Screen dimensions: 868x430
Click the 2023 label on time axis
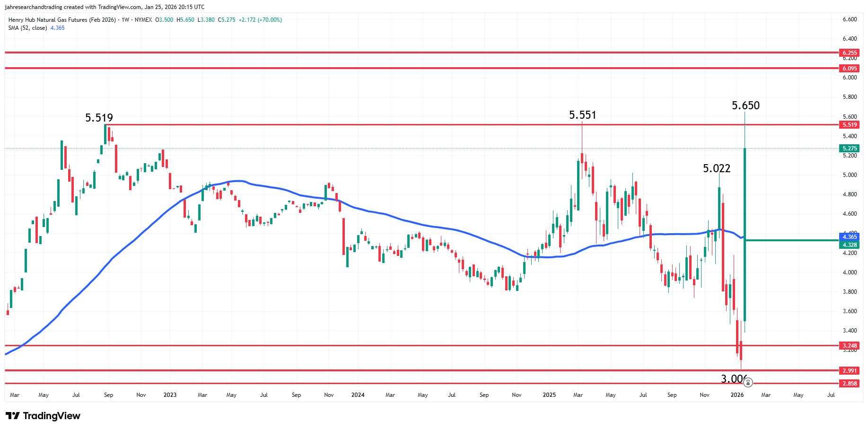click(170, 395)
